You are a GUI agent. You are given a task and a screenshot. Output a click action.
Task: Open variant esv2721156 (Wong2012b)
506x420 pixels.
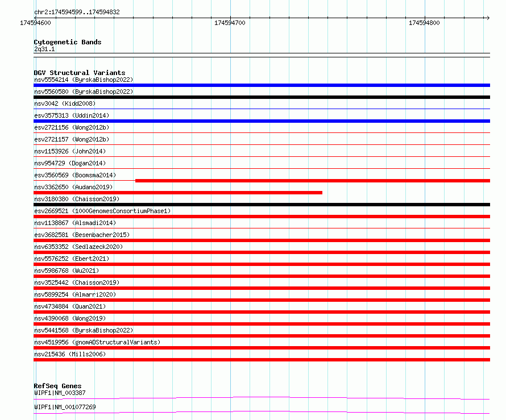[72, 127]
